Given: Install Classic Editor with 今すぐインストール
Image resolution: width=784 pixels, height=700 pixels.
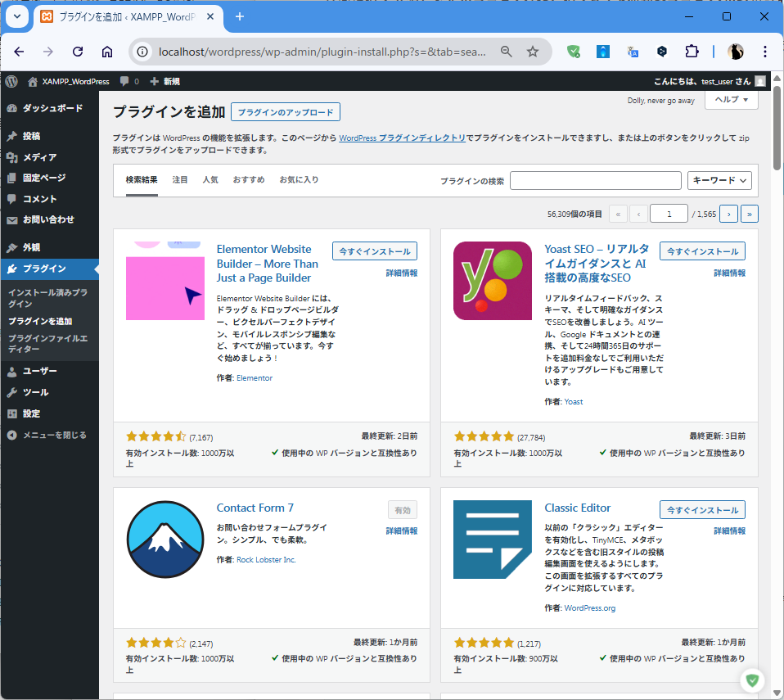Looking at the screenshot, I should pyautogui.click(x=702, y=510).
